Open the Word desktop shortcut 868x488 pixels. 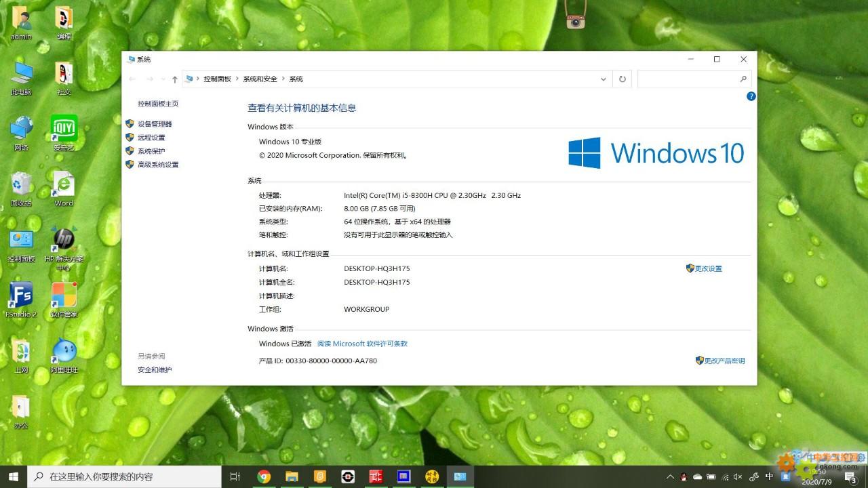64,189
